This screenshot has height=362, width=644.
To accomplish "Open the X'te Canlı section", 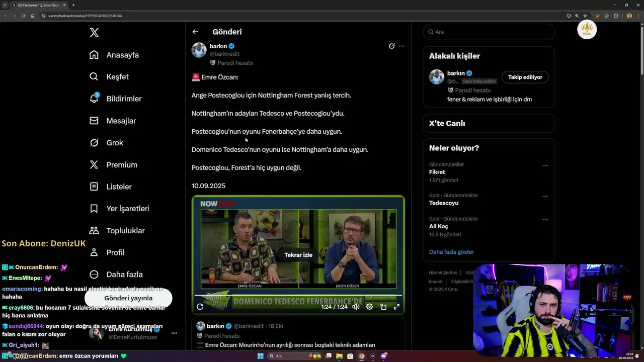I will click(x=489, y=123).
